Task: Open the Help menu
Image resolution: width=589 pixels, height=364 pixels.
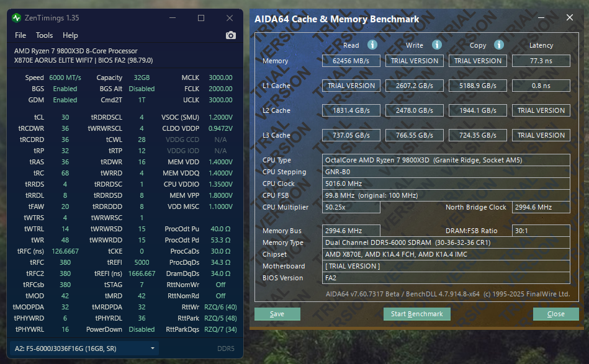Action: click(70, 35)
